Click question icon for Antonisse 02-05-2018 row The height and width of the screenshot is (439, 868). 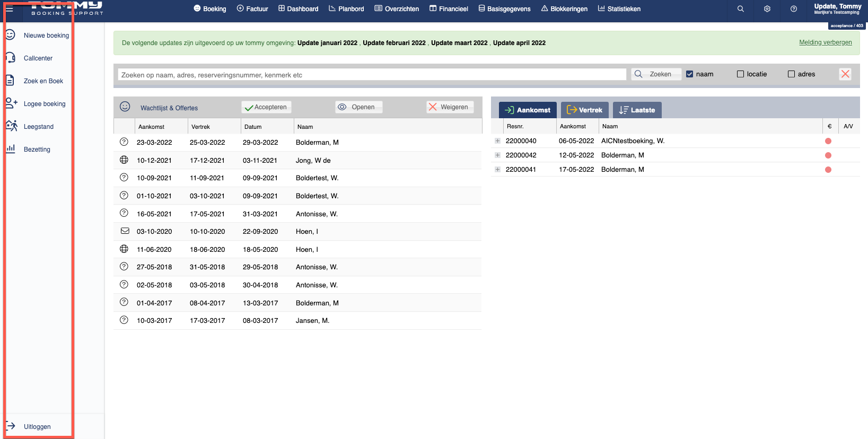(x=124, y=284)
